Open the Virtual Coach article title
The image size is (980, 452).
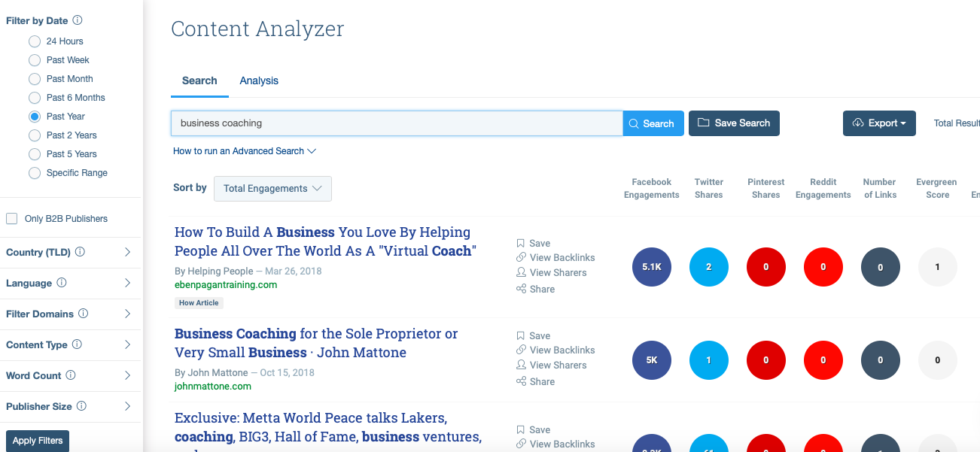coord(326,241)
